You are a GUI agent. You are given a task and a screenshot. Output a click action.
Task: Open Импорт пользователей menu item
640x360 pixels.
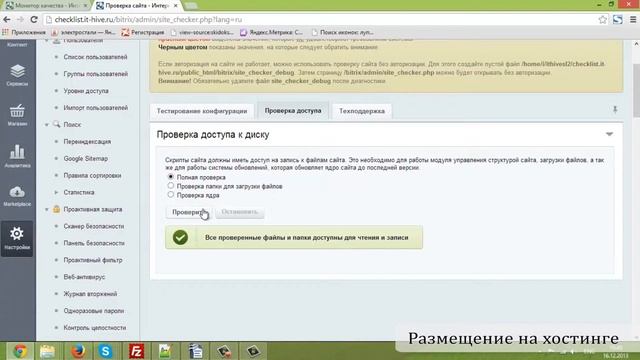click(x=96, y=108)
